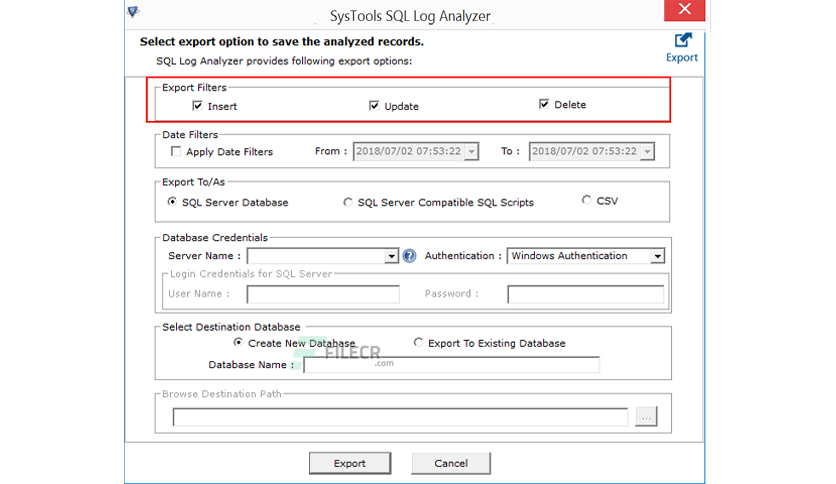Click the Export icon at top right

tap(682, 48)
